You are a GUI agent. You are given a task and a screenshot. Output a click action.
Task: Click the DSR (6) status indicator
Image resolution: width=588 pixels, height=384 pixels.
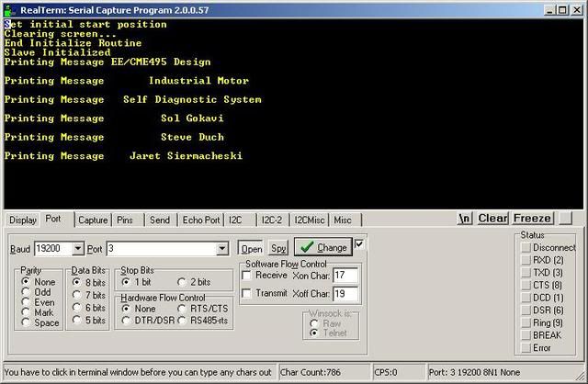(x=526, y=311)
